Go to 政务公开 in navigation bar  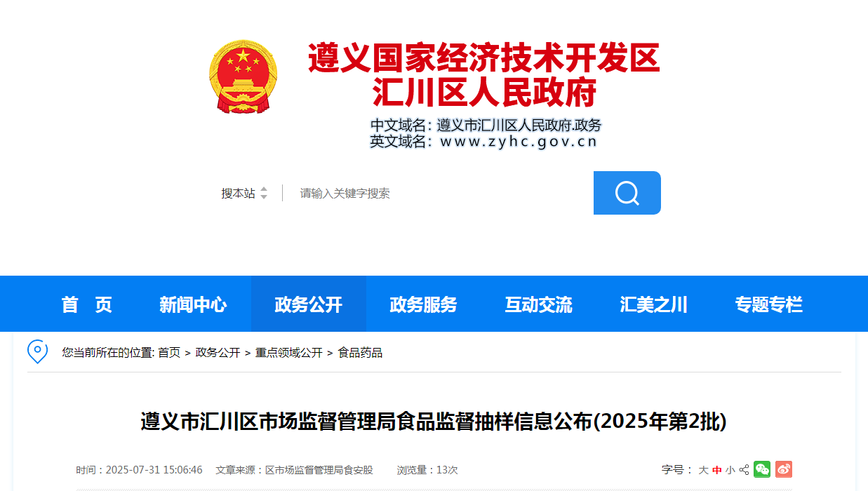click(309, 304)
